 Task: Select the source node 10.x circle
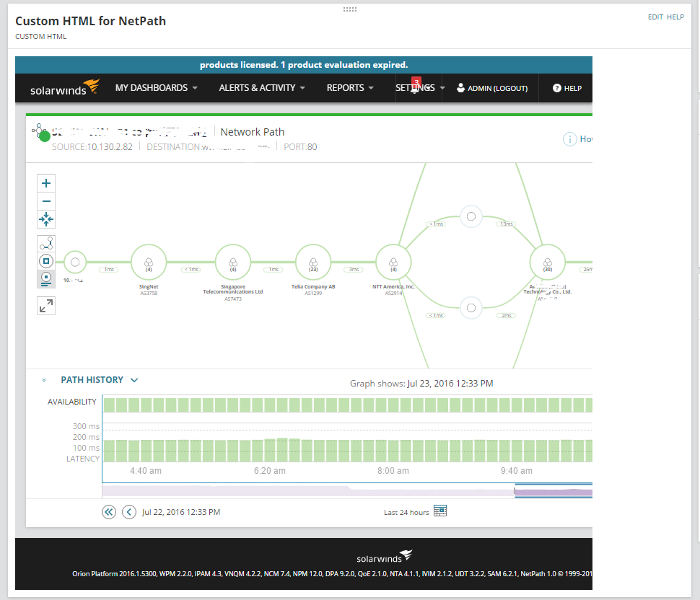tap(75, 262)
